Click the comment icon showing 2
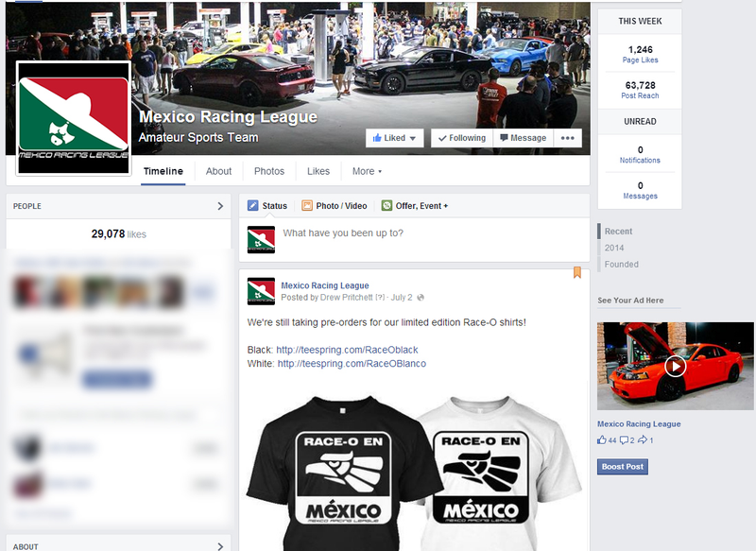This screenshot has height=551, width=756. (x=624, y=440)
